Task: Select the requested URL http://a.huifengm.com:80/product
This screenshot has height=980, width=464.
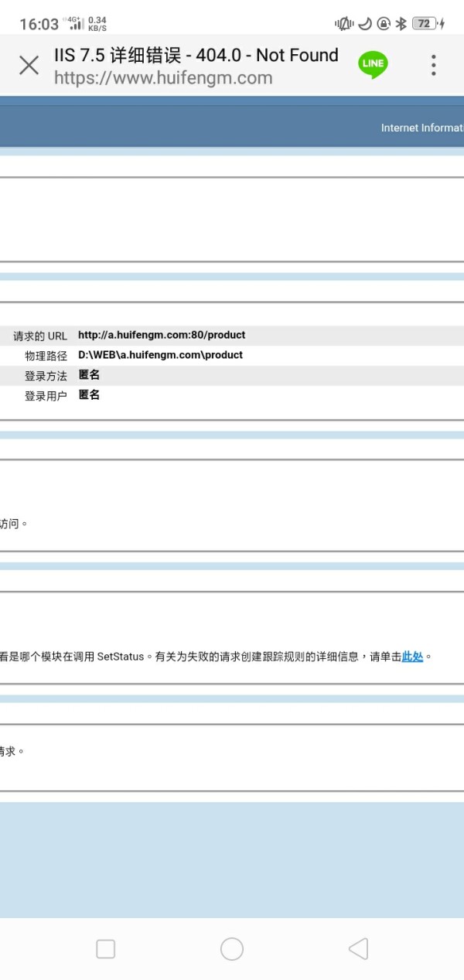Action: click(162, 335)
